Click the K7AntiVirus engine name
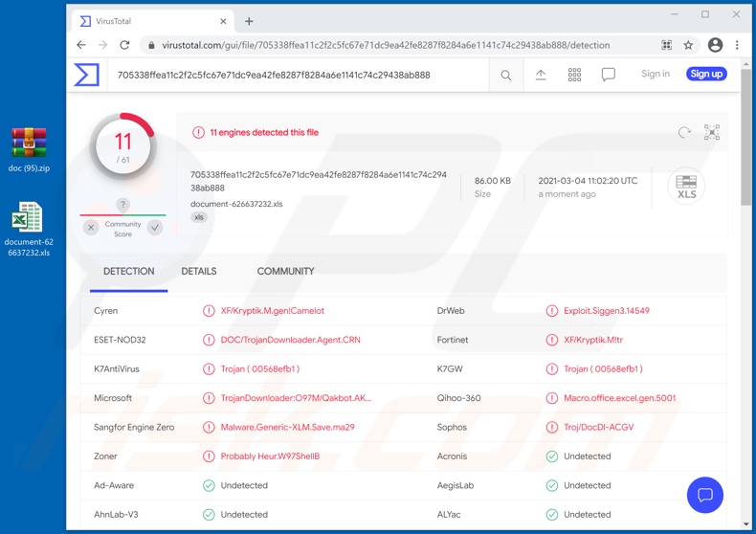The image size is (756, 534). [x=117, y=369]
